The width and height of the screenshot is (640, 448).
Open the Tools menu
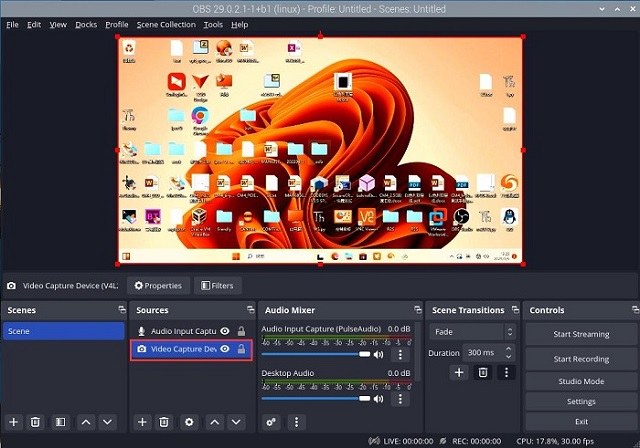[213, 24]
